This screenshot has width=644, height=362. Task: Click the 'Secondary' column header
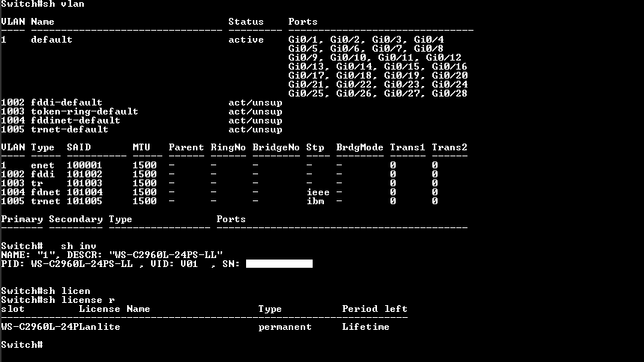[76, 219]
